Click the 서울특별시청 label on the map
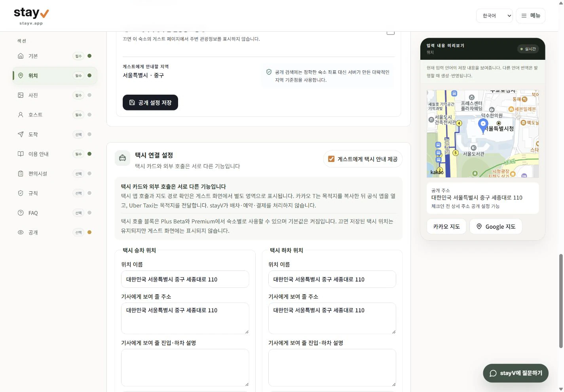Screen dimensions: 564x392 (499, 129)
